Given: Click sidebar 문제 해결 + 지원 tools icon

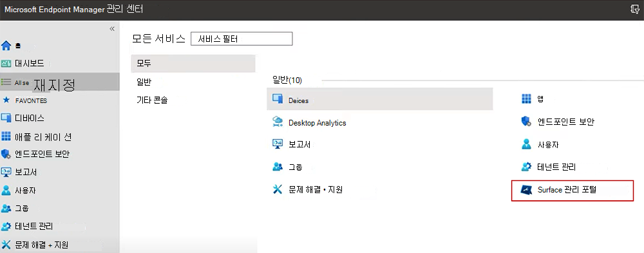Looking at the screenshot, I should click(6, 245).
